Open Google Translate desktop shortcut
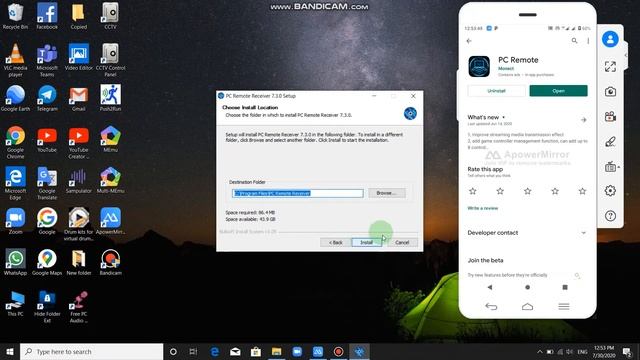The width and height of the screenshot is (640, 360). point(47,183)
